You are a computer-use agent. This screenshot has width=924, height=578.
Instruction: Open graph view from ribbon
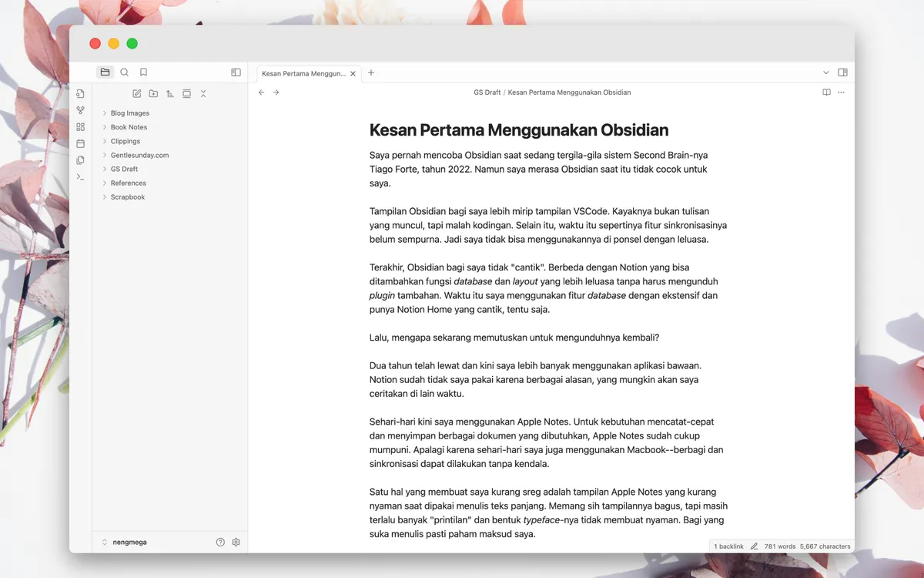pyautogui.click(x=80, y=110)
